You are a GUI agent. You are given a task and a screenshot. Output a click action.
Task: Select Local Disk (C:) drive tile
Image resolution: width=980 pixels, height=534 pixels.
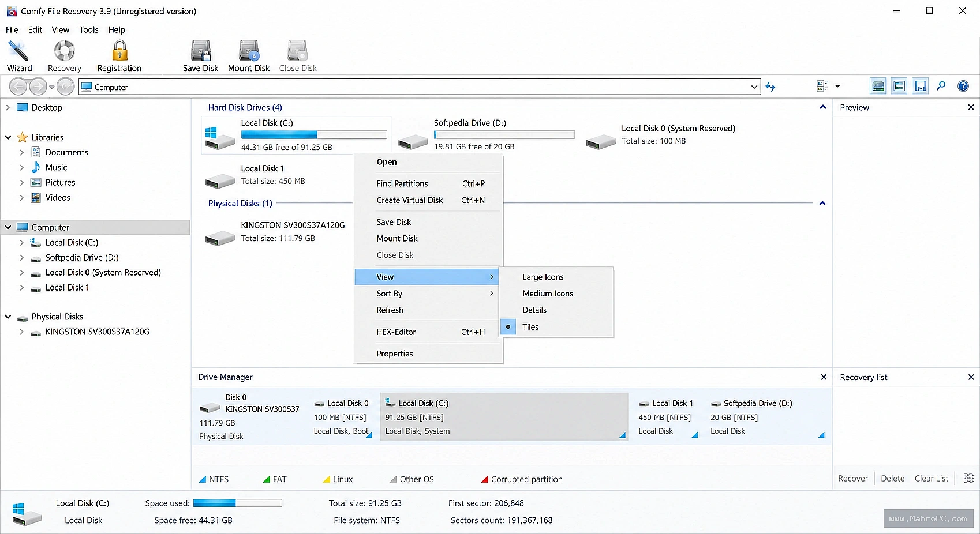[296, 135]
